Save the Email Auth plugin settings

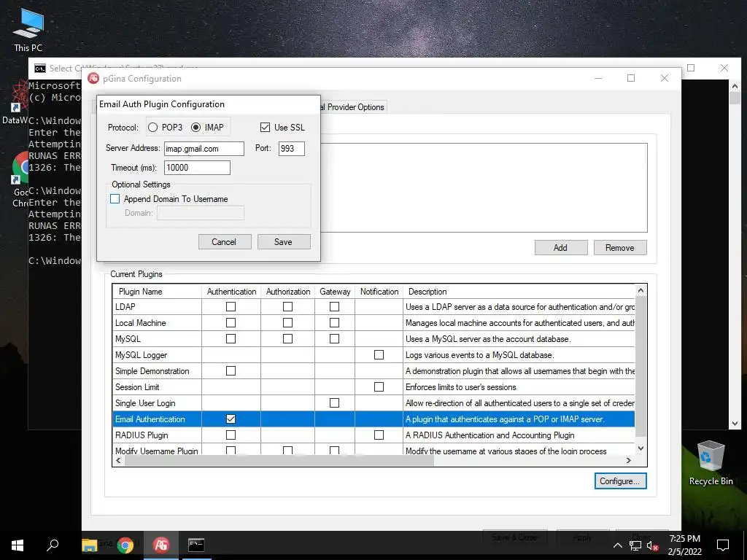[284, 242]
